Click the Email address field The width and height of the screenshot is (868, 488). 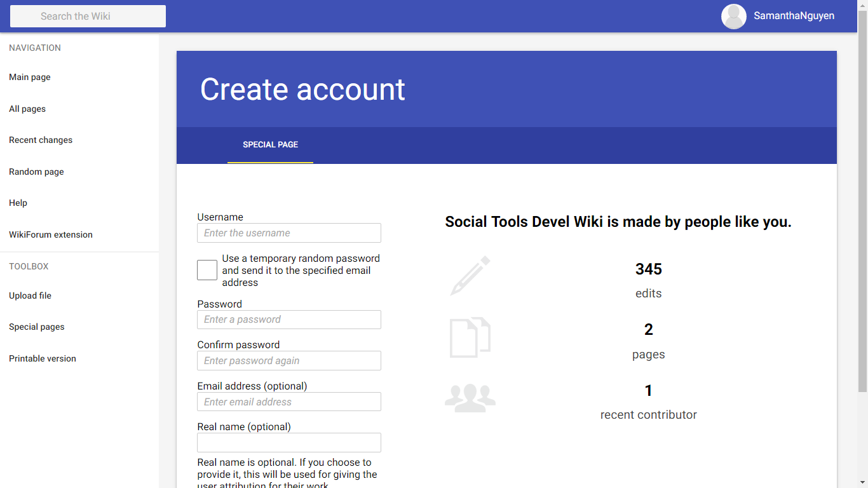(289, 402)
